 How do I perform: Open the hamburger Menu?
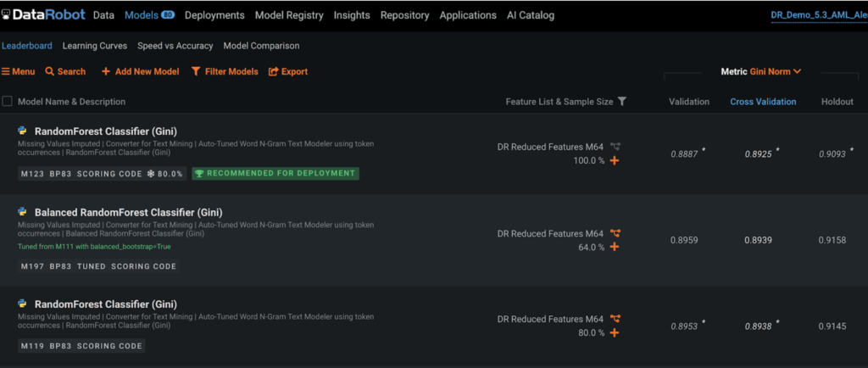tap(19, 71)
